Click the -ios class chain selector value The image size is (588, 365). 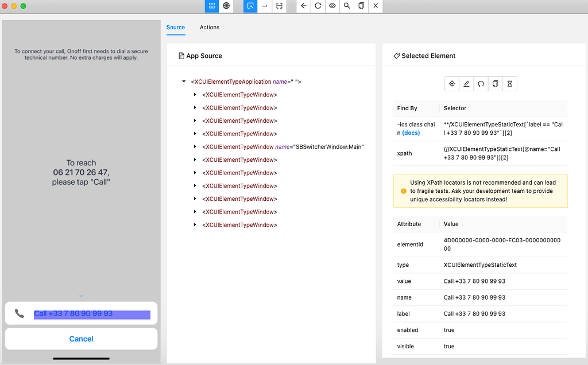(x=503, y=129)
